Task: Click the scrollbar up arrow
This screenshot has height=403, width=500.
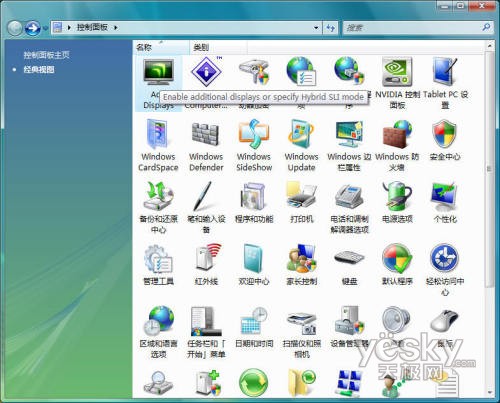Action: click(490, 45)
